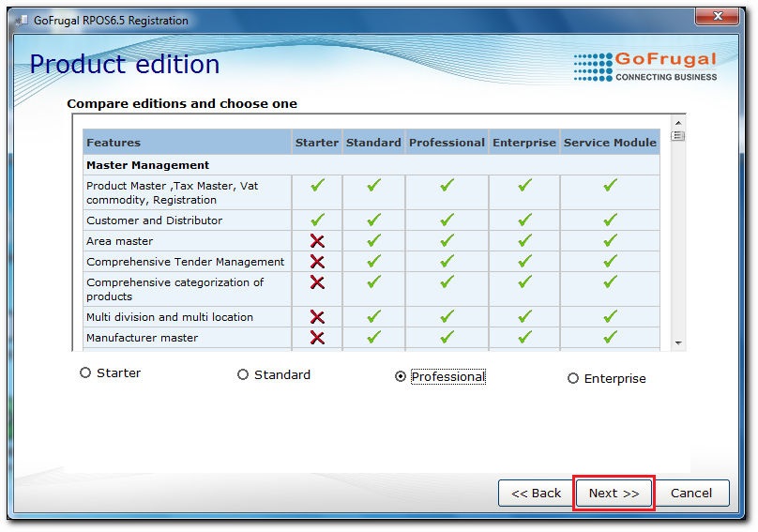
Task: Click the red X for Area master under Starter
Action: coord(317,241)
